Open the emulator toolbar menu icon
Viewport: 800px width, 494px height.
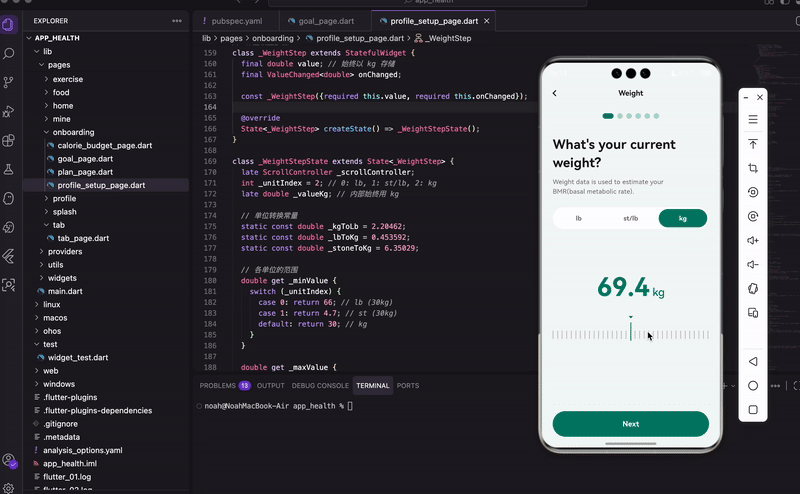[753, 119]
